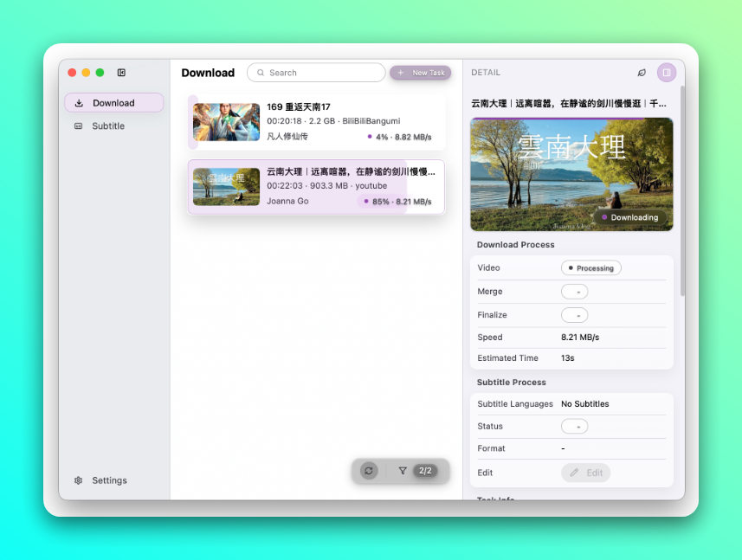Screen dimensions: 742x560
Task: Click the DETAIL panel header label
Action: coord(486,73)
